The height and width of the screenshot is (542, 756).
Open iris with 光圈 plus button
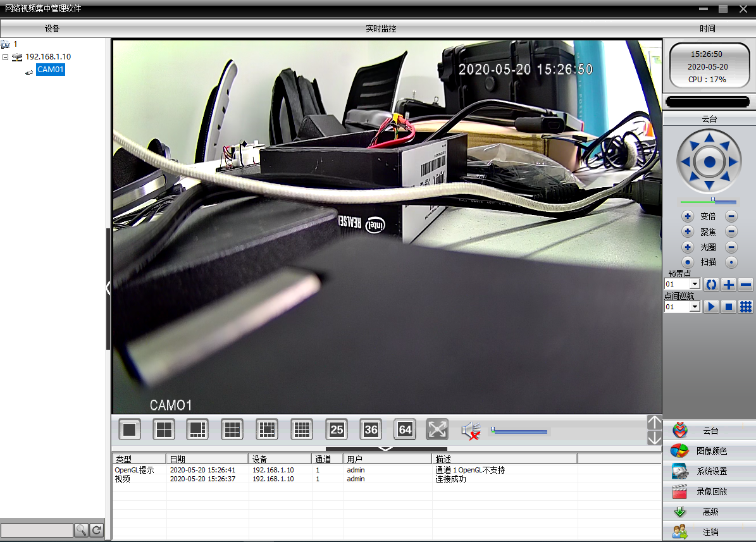(688, 247)
